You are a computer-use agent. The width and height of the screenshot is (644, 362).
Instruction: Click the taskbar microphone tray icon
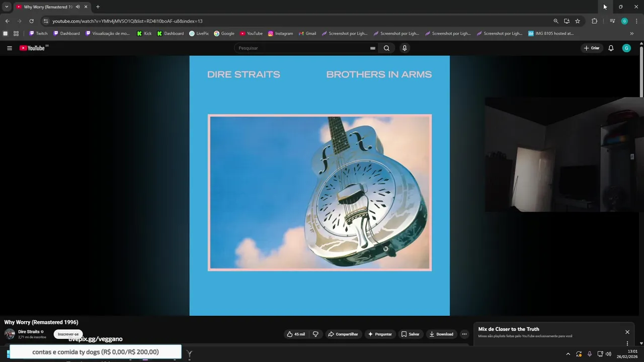click(590, 354)
